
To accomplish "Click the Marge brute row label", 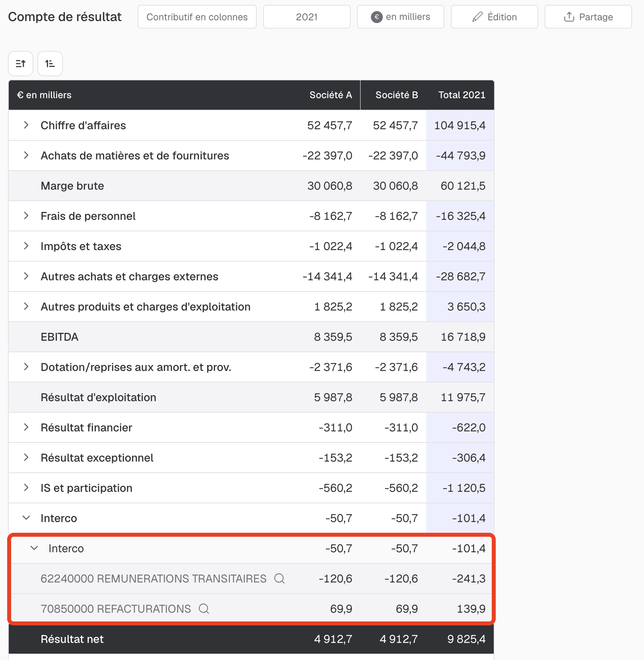I will pos(72,186).
